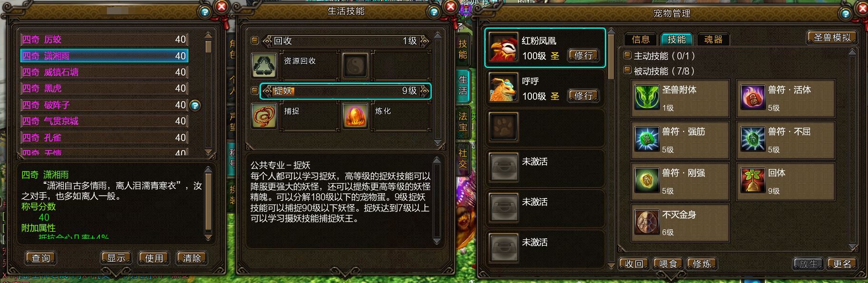This screenshot has height=283, width=868.
Task: Collapse the 主动技能 list
Action: click(x=627, y=56)
